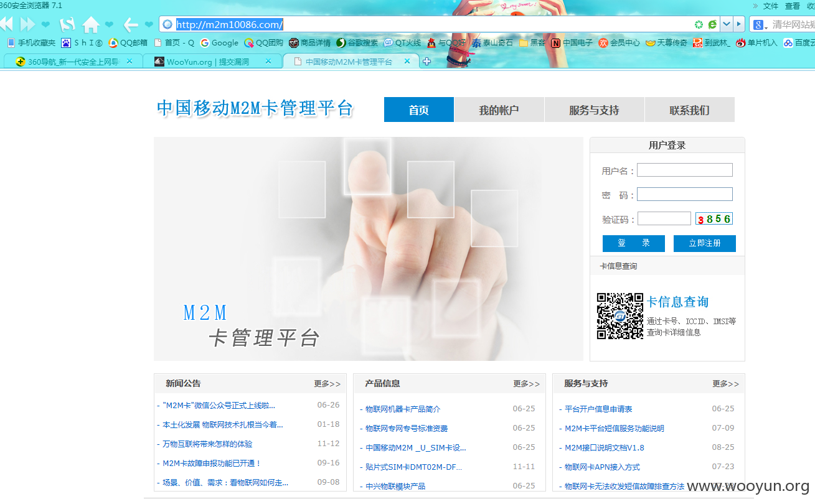This screenshot has width=815, height=504.
Task: Open 平台开户信息申请表 link
Action: pyautogui.click(x=598, y=409)
